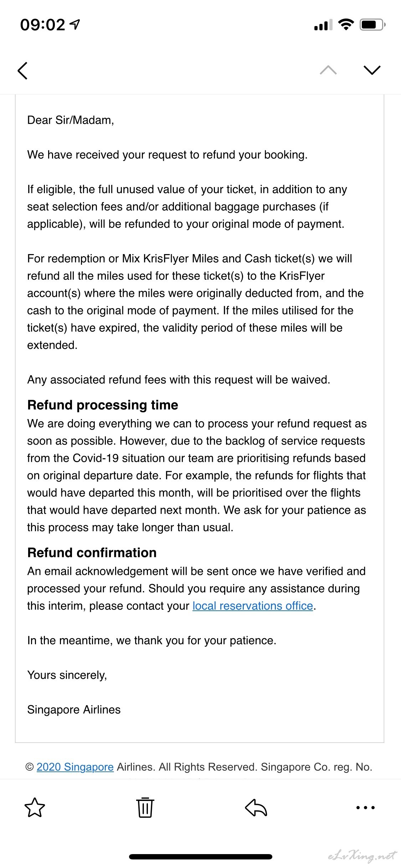Open more options three-dot menu
The image size is (401, 868).
coord(366,807)
